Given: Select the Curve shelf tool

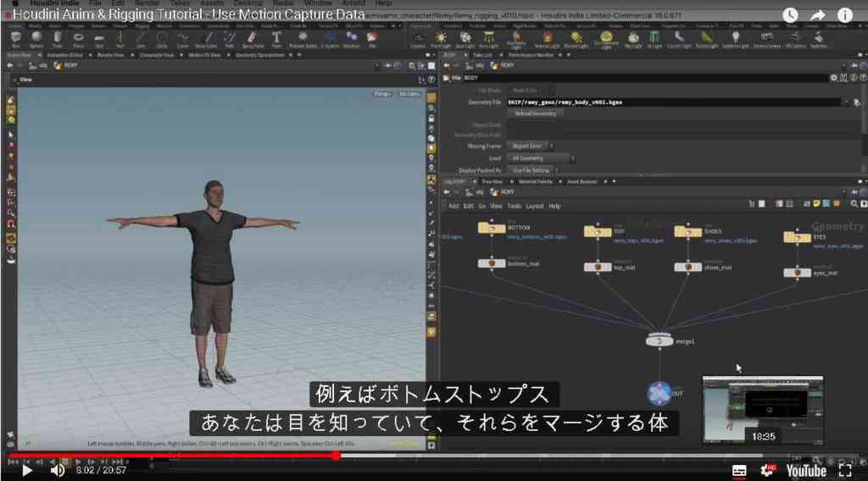Looking at the screenshot, I should pyautogui.click(x=183, y=38).
